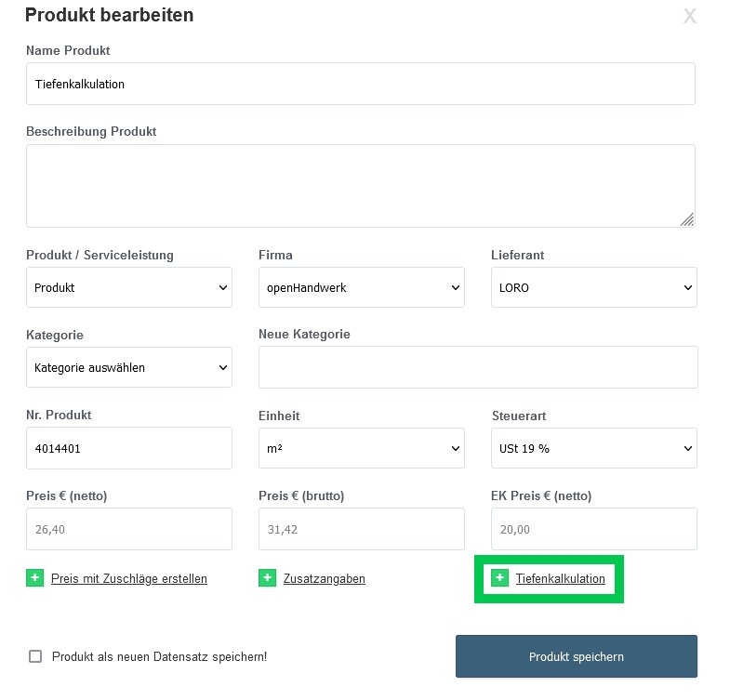Open the Zusatzangaben link
This screenshot has height=700, width=730.
pos(324,578)
